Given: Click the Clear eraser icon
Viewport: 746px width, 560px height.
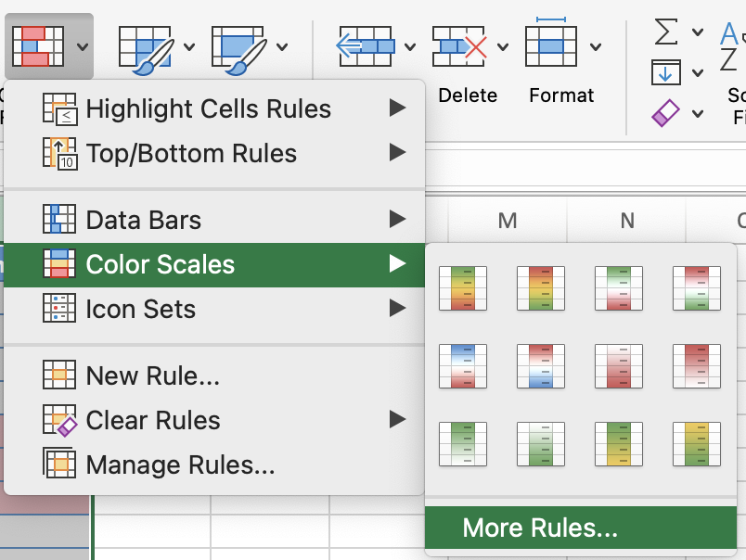Looking at the screenshot, I should click(x=665, y=114).
